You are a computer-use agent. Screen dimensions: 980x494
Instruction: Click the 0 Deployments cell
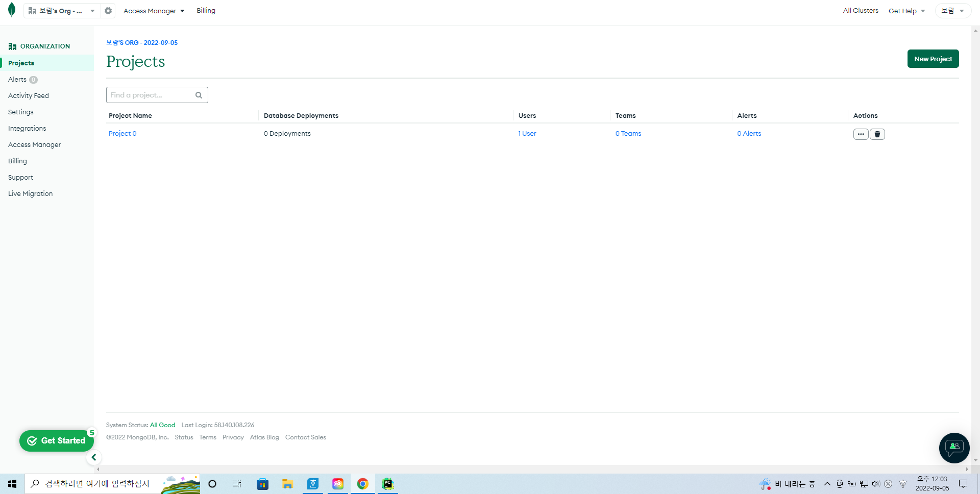287,134
